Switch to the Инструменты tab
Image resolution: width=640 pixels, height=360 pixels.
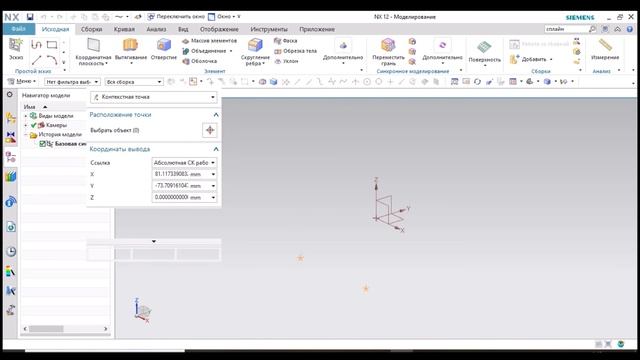[x=269, y=29]
